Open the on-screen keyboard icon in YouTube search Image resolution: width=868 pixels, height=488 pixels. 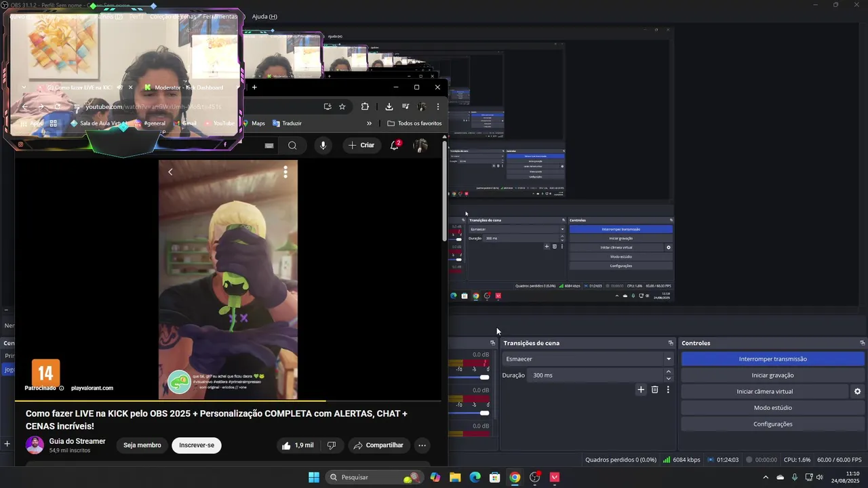269,146
